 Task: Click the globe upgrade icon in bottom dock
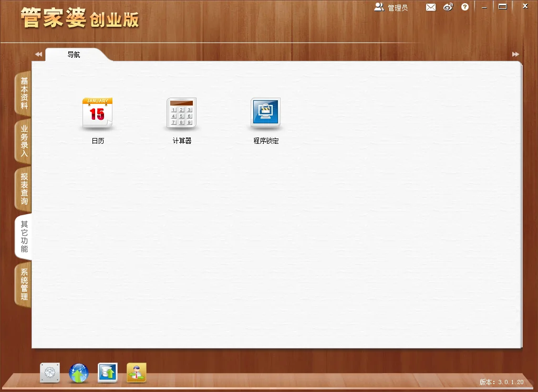(x=79, y=373)
